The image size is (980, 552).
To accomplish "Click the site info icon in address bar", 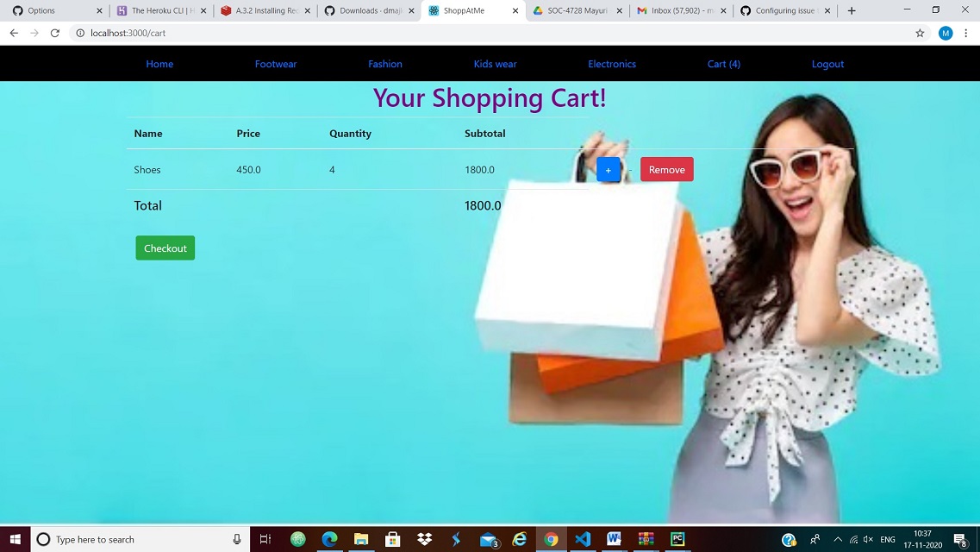I will coord(78,33).
